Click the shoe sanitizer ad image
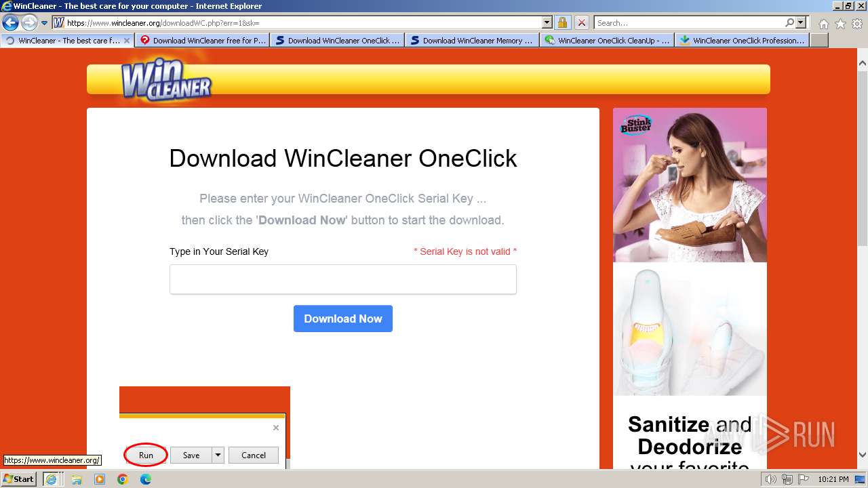868x488 pixels. (x=690, y=329)
